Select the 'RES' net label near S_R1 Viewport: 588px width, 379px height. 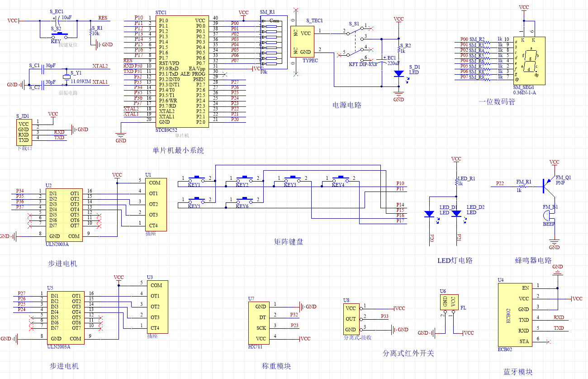point(103,18)
